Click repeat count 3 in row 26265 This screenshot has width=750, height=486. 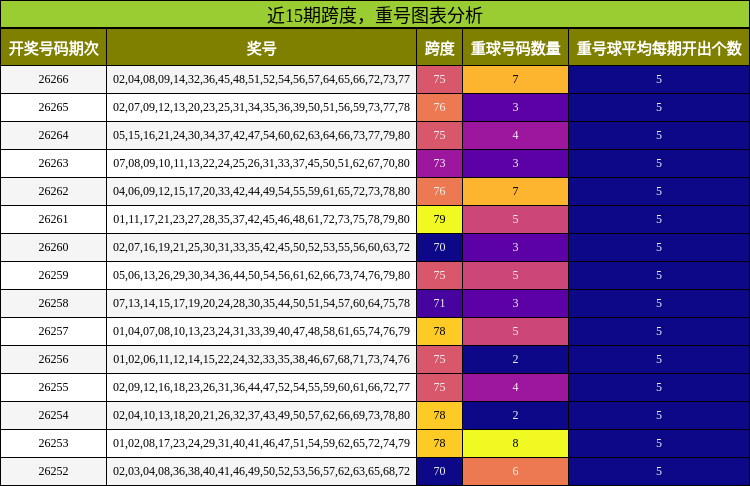point(515,107)
